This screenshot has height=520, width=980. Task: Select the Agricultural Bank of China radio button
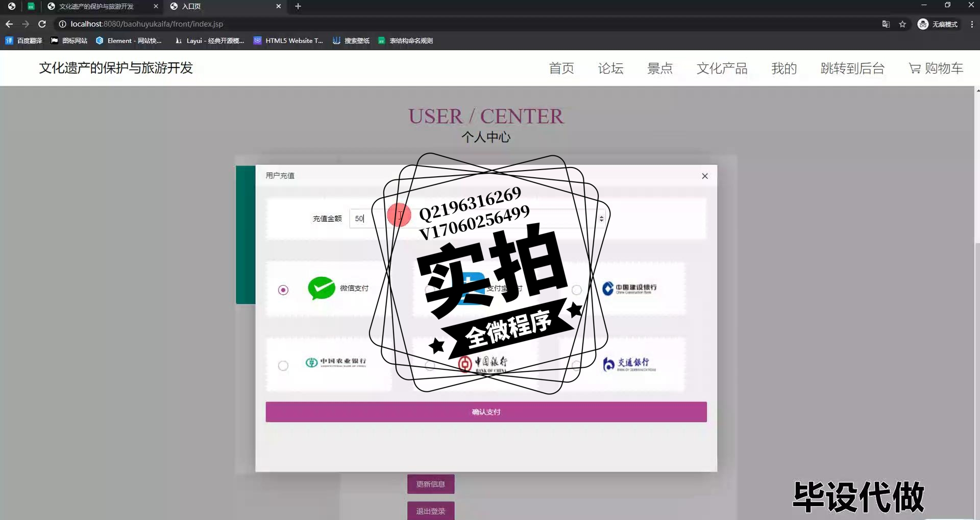click(283, 366)
